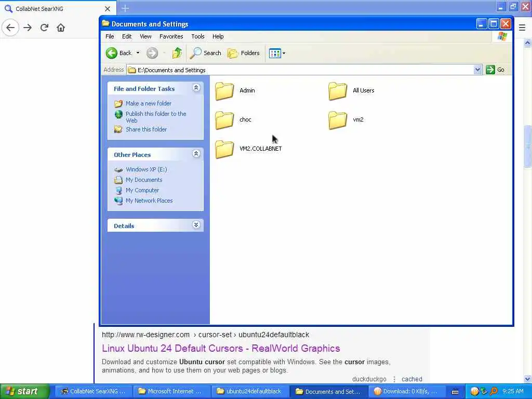Open the browser hamburger menu
532x399 pixels.
point(522,28)
